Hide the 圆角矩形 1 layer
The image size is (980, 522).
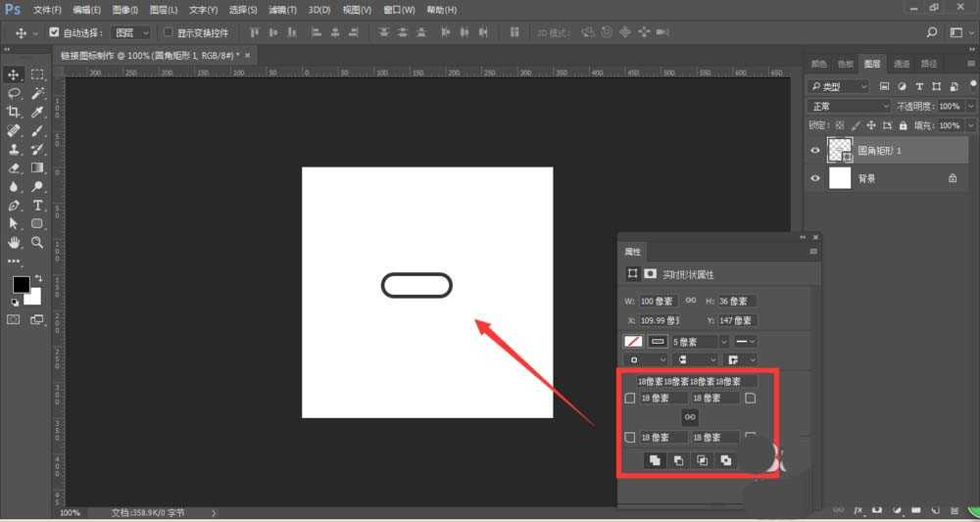pos(815,151)
